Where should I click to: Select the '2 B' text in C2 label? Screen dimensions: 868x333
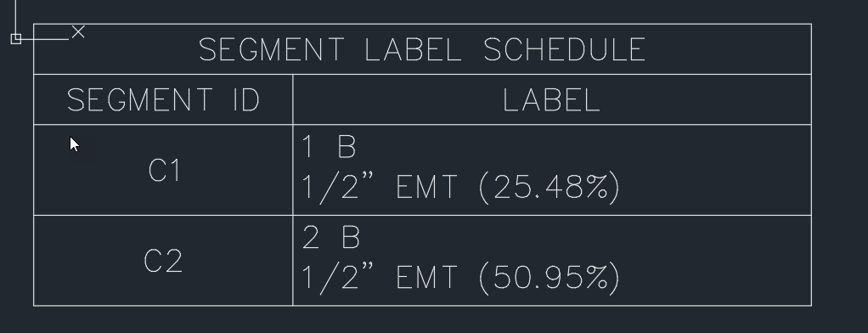331,237
